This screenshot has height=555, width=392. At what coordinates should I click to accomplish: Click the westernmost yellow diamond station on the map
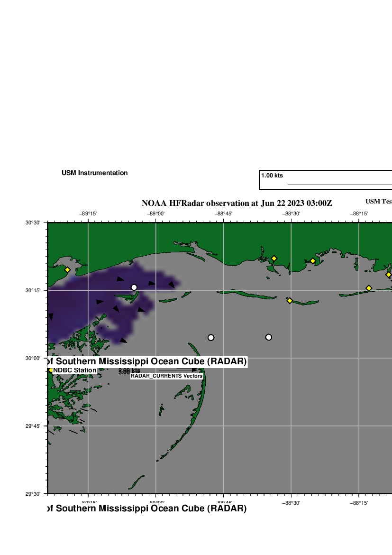point(67,270)
